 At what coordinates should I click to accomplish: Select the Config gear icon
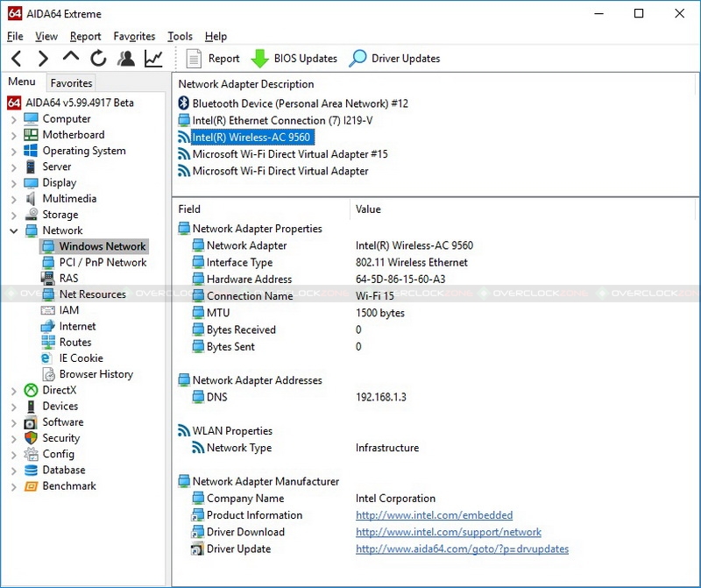pos(31,454)
